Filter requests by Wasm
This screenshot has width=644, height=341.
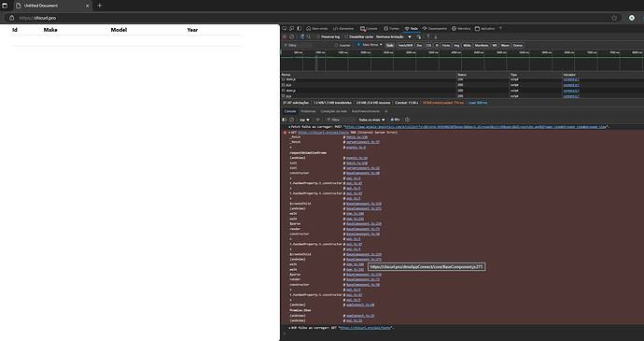point(505,45)
